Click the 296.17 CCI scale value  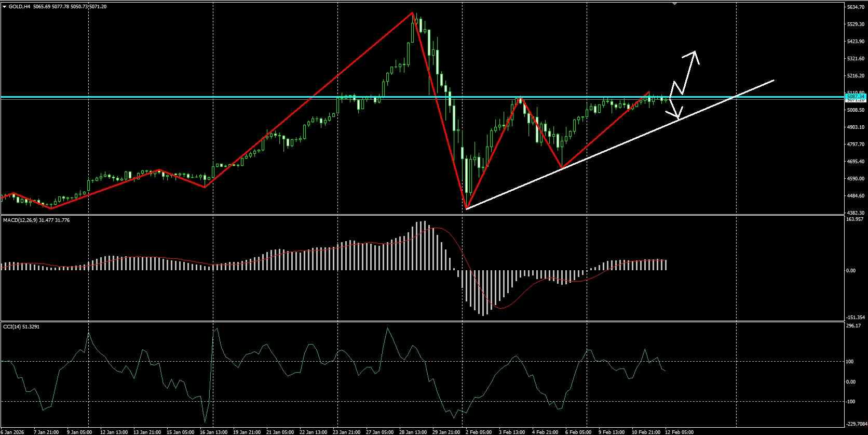click(x=853, y=326)
